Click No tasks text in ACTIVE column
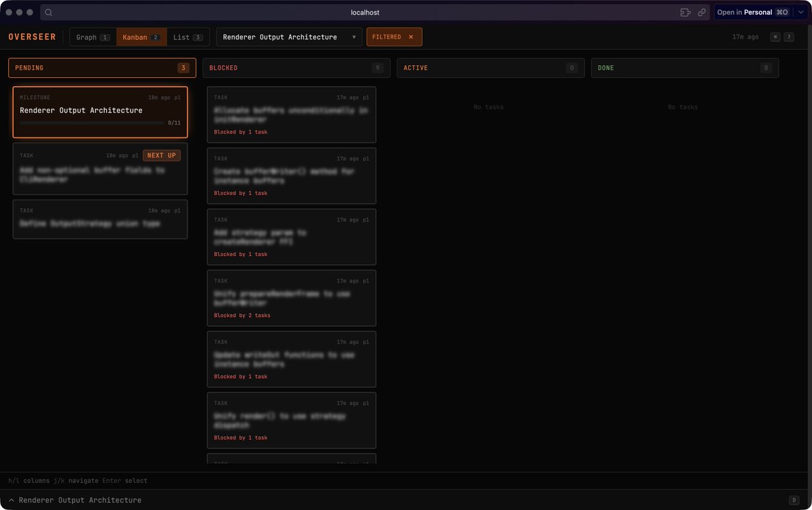Viewport: 812px width, 510px height. (489, 107)
